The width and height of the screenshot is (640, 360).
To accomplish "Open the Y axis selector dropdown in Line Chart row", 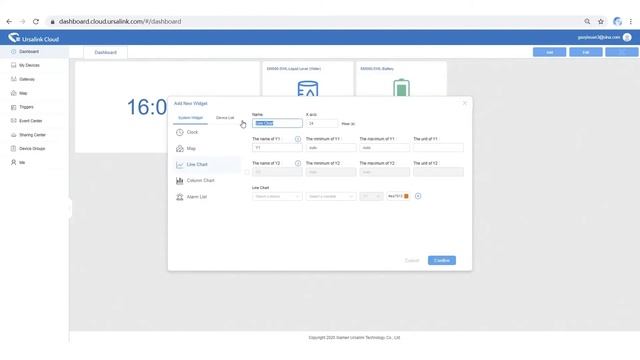I will click(x=371, y=197).
